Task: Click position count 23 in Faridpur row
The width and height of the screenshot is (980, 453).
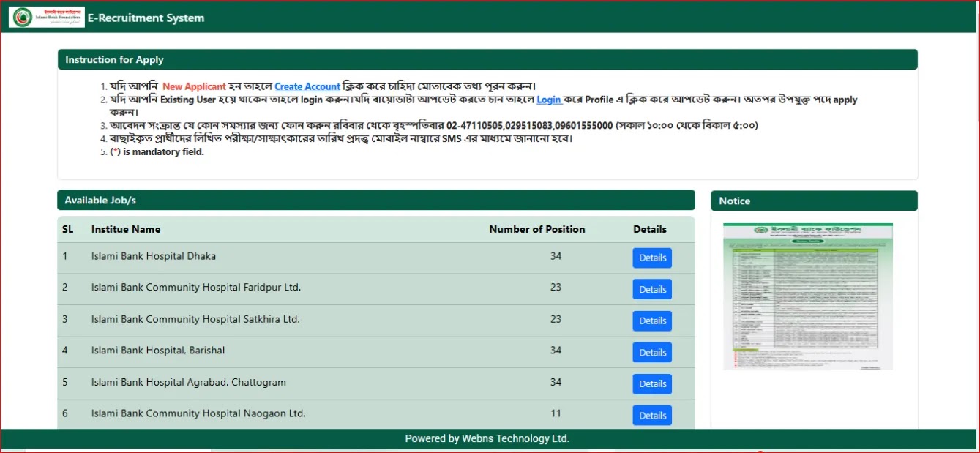Action: pos(556,288)
